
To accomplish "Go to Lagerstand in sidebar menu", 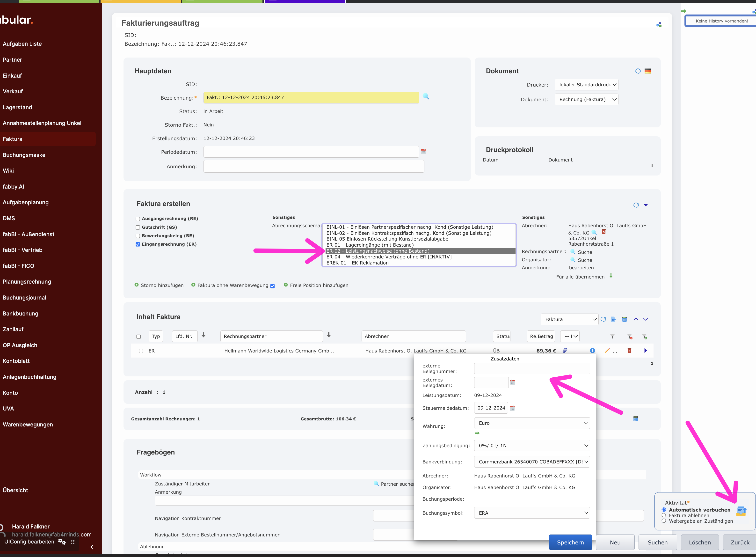I will [x=17, y=107].
